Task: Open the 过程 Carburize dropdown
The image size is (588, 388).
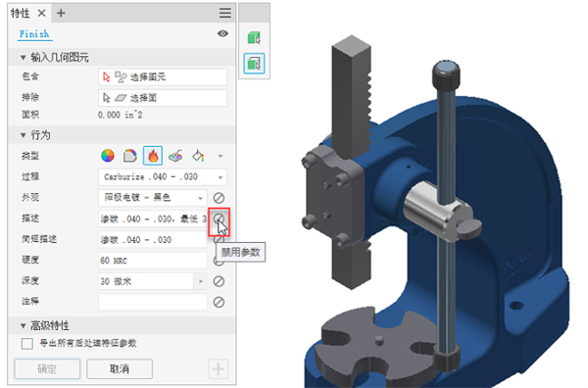Action: 163,177
